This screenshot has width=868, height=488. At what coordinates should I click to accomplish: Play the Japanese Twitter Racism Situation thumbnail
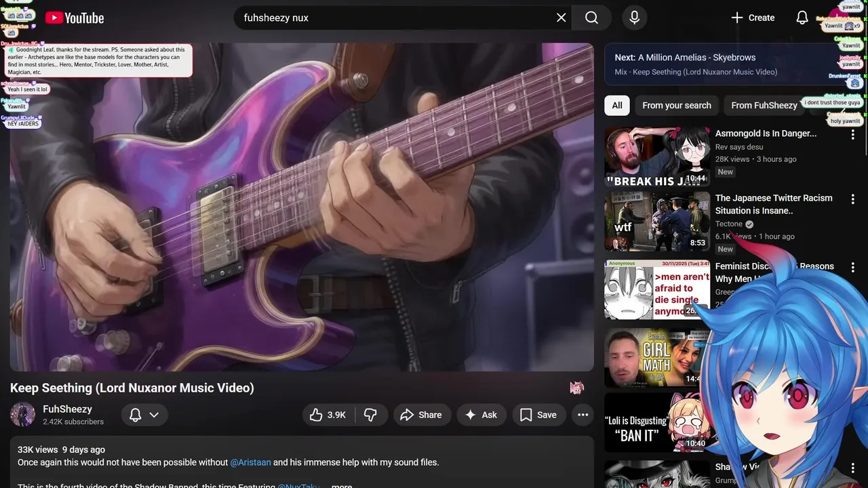(x=657, y=222)
